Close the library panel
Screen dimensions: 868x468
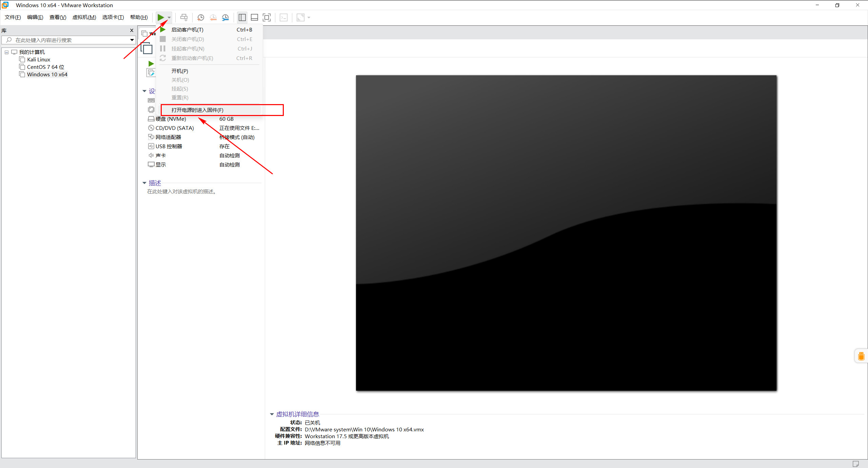click(132, 31)
